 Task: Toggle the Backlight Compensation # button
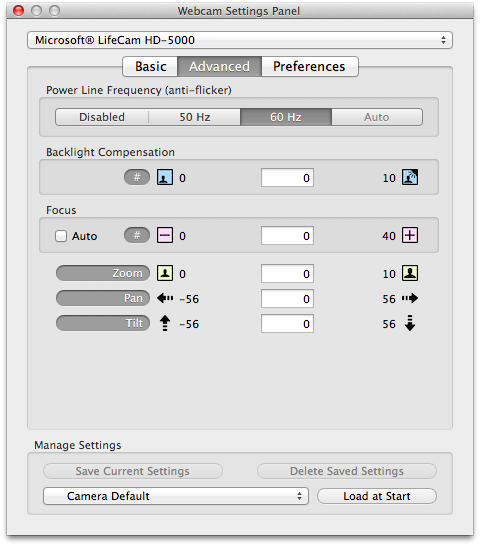[x=137, y=177]
